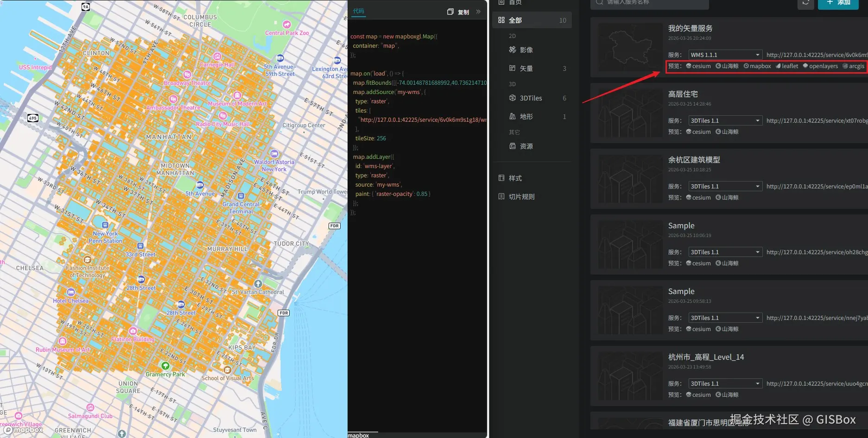Click the 5th Avenue–59th Street subway icon
The width and height of the screenshot is (868, 438).
click(280, 58)
